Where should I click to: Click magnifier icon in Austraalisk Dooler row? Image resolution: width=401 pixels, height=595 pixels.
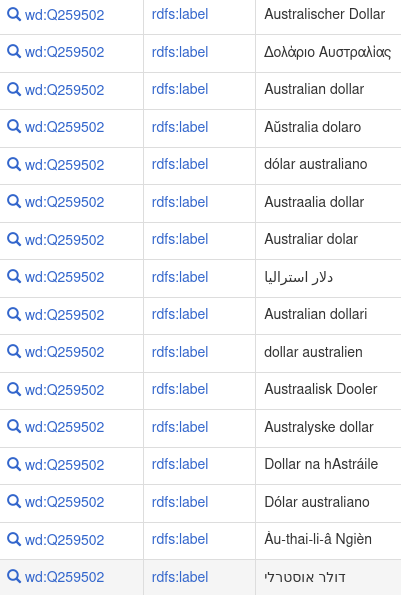pyautogui.click(x=14, y=389)
